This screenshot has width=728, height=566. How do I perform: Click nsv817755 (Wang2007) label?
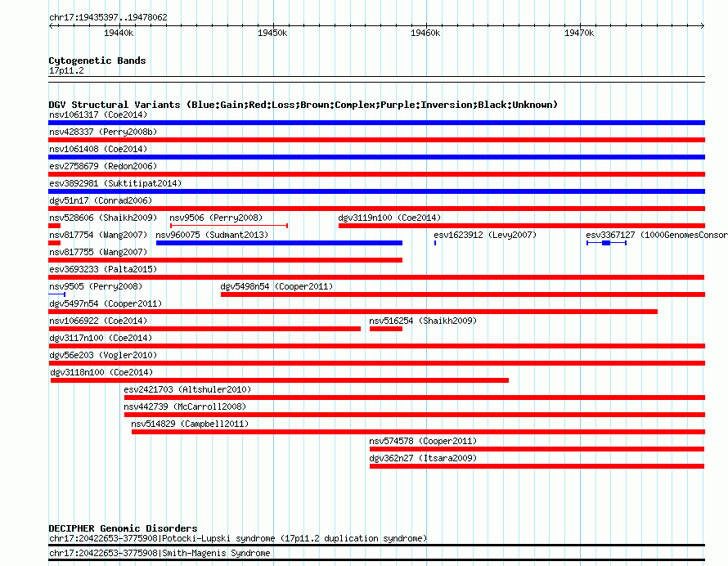[98, 252]
